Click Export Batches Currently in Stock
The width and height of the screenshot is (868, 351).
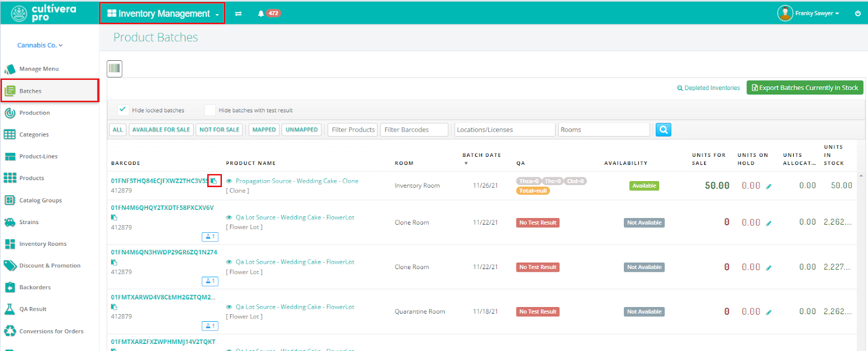805,87
